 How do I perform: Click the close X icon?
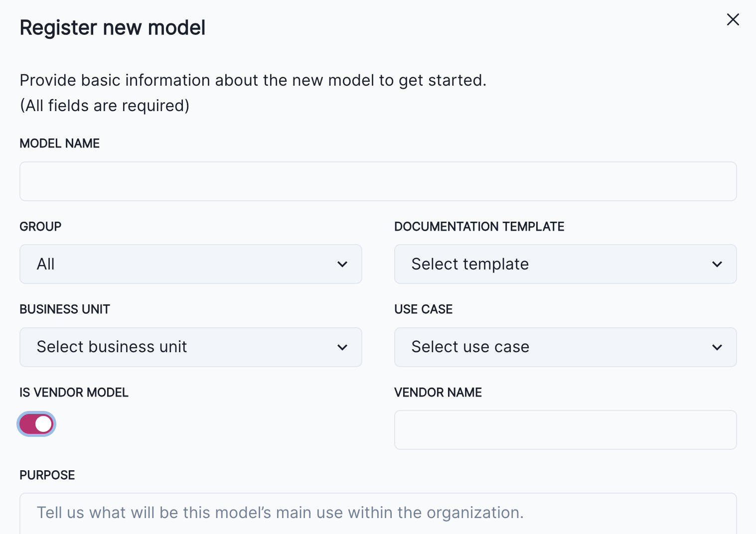point(733,19)
